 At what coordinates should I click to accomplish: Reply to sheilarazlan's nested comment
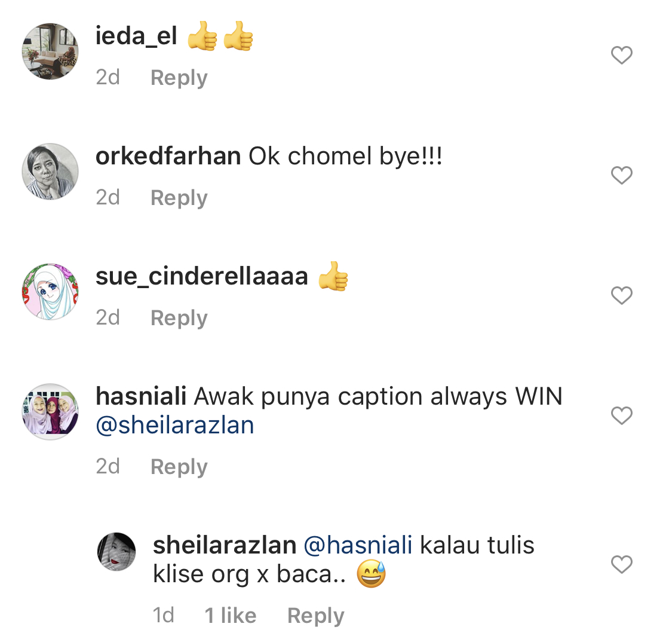pos(315,616)
